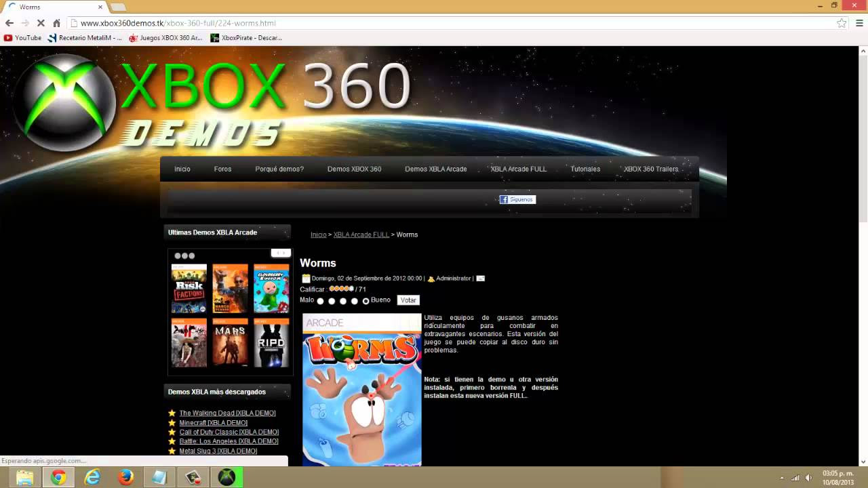Screen dimensions: 868x488
Task: Click the calendar icon next to the date
Action: click(x=306, y=279)
